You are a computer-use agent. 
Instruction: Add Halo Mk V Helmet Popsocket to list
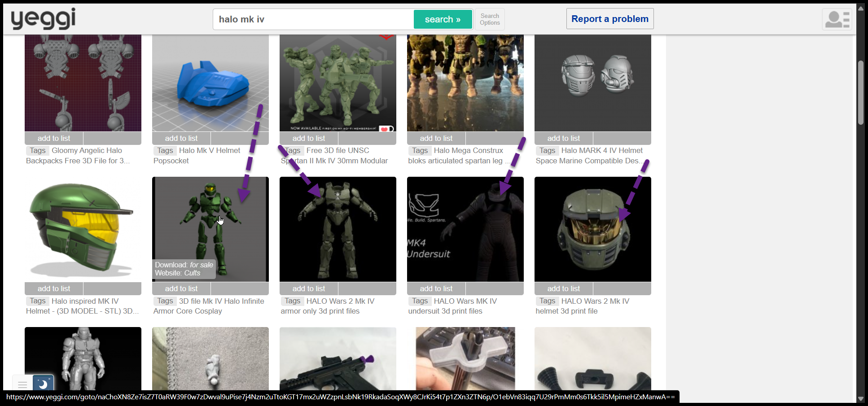point(181,138)
